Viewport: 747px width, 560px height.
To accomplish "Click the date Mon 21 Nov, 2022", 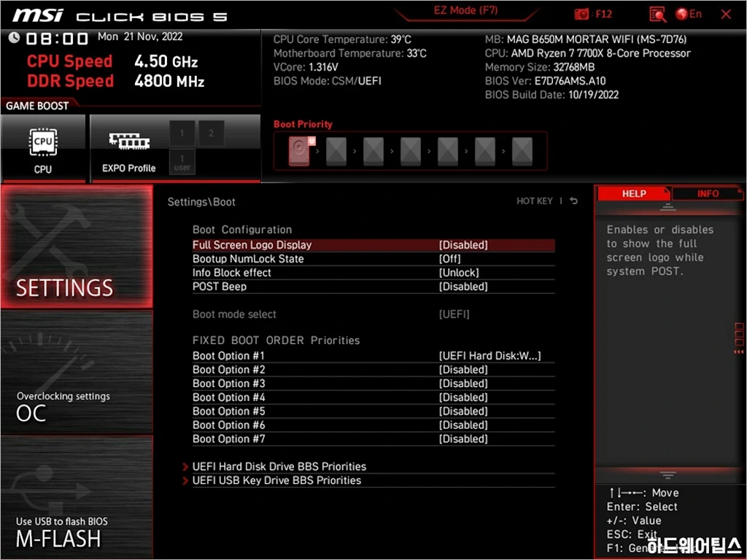I will click(140, 36).
